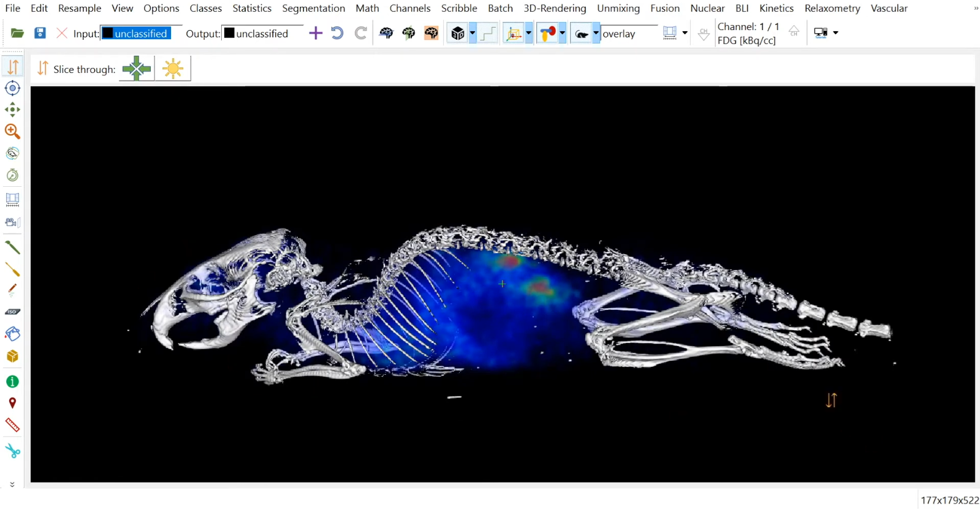Image resolution: width=980 pixels, height=509 pixels.
Task: Click the stopwatch timer icon in sidebar
Action: point(12,175)
